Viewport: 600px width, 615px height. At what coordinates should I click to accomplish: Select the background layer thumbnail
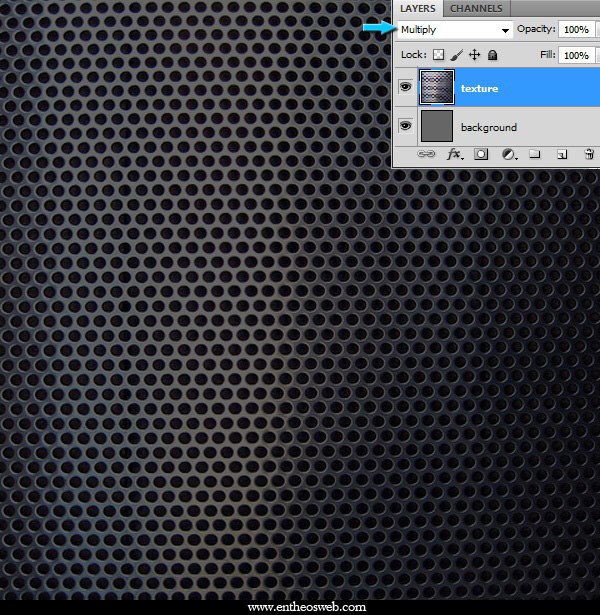(x=437, y=126)
